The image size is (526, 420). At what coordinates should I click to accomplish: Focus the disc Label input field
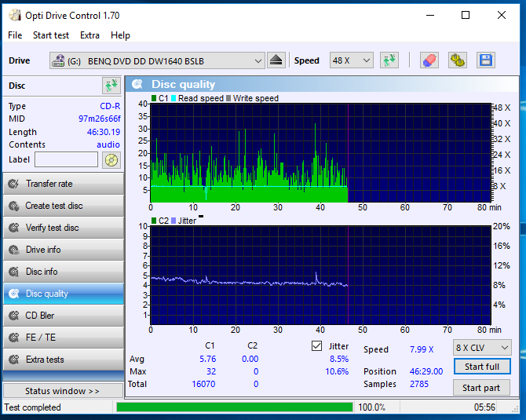pyautogui.click(x=67, y=159)
